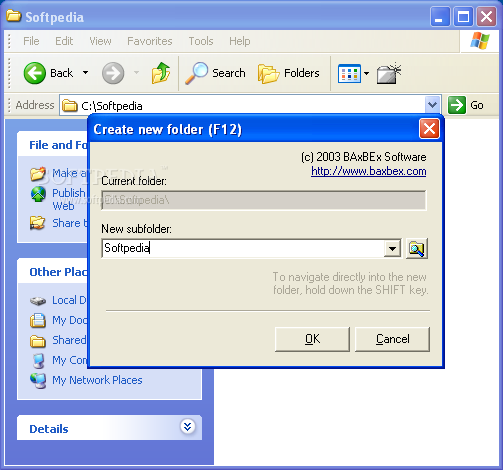Click the New subfolder text field
Viewport: 503px width, 470px height.
point(243,248)
